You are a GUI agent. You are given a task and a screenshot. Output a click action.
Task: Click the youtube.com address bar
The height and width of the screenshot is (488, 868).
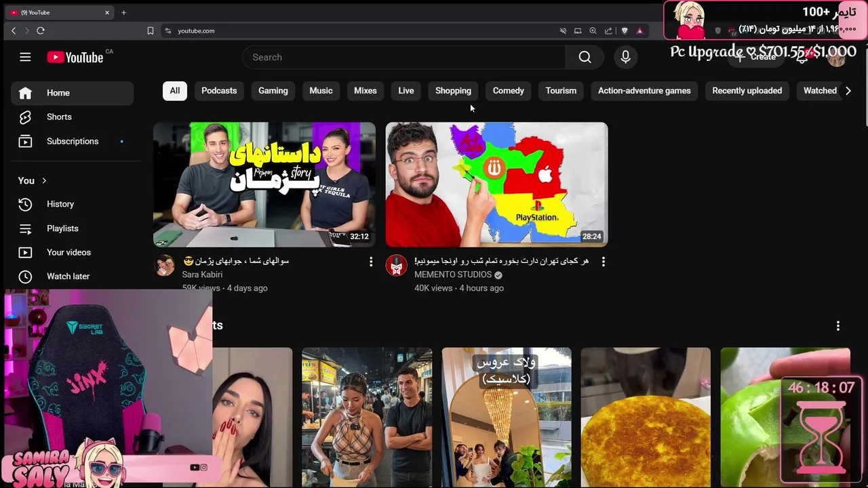(359, 30)
